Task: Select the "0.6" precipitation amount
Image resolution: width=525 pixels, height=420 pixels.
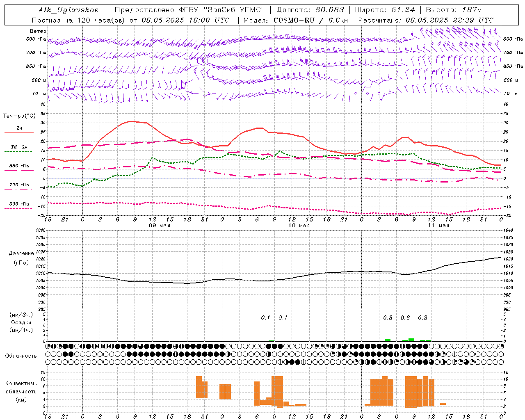Action: 405,318
